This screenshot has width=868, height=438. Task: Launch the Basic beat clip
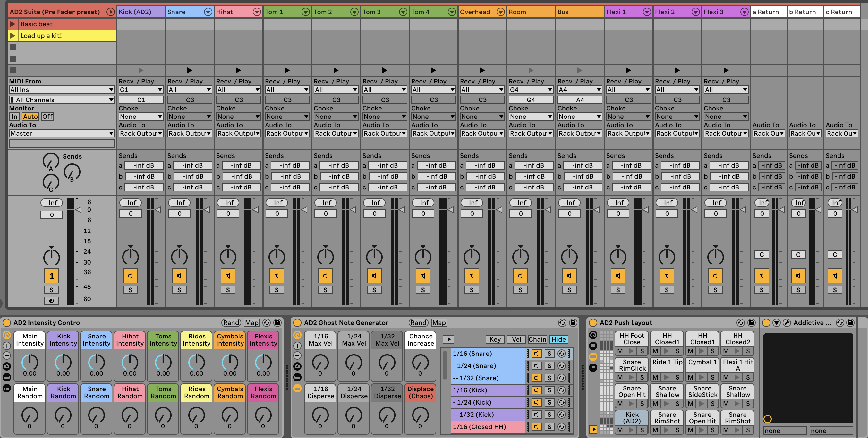[13, 24]
